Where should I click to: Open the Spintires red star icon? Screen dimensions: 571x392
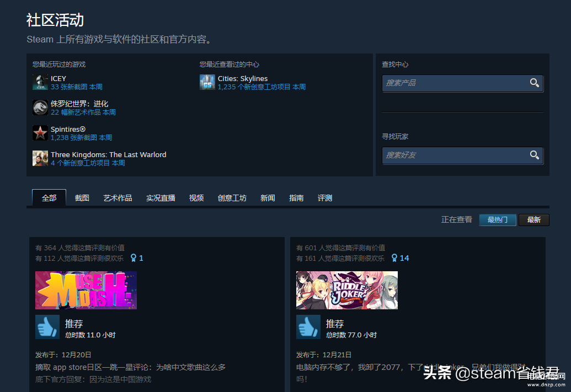40,133
